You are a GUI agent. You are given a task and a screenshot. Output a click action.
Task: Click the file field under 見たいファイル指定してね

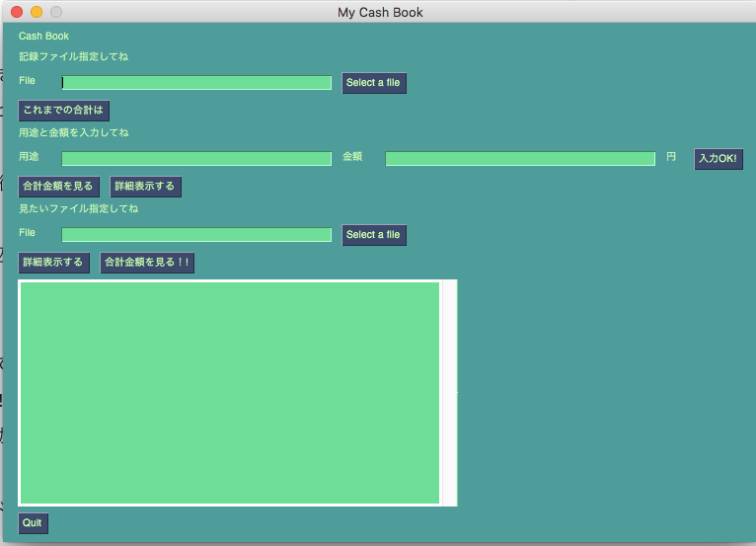[x=196, y=235]
